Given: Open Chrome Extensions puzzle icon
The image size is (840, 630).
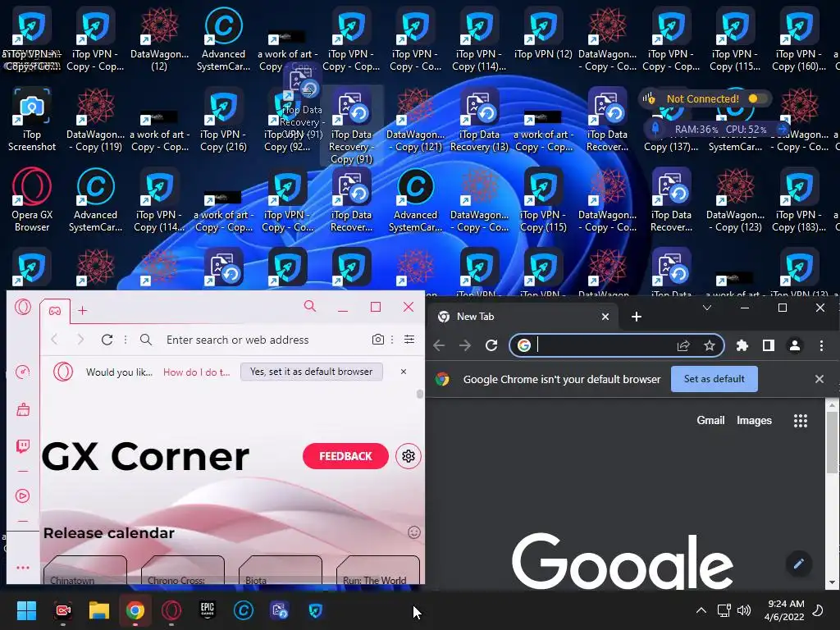Looking at the screenshot, I should pos(742,345).
